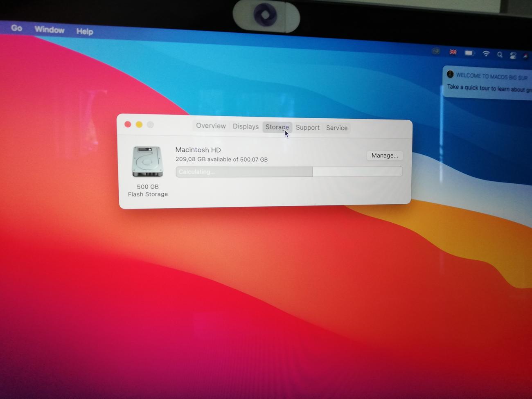Open the Window menu

50,30
